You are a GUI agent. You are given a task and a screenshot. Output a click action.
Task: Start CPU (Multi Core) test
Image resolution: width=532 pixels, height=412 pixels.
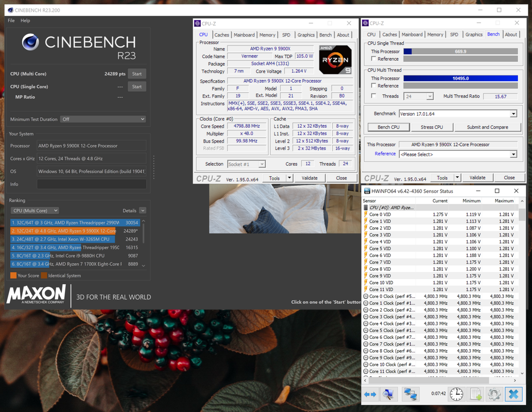pos(136,74)
